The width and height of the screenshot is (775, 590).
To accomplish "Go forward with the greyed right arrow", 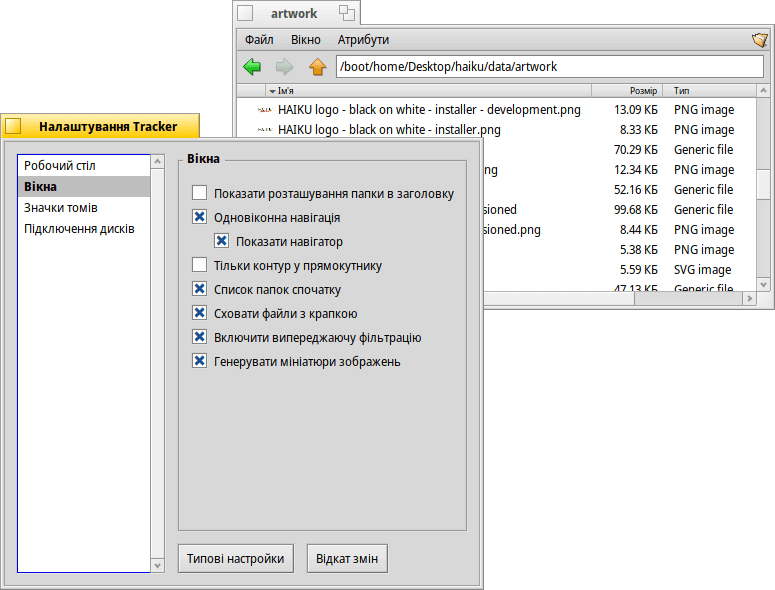I will tap(284, 67).
